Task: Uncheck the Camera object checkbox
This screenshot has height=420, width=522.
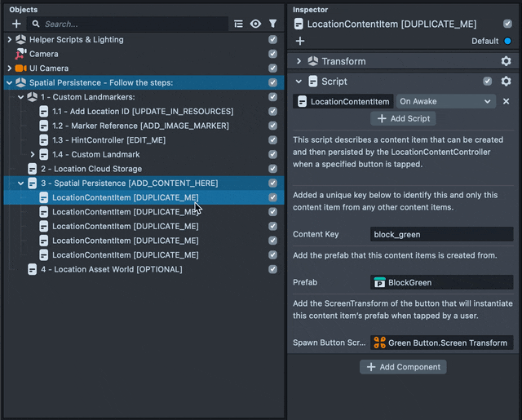Action: [272, 54]
